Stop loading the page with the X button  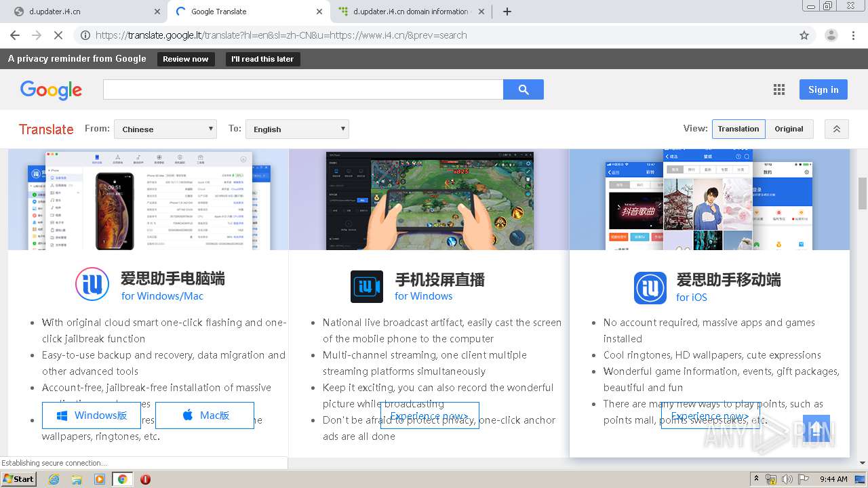coord(58,35)
